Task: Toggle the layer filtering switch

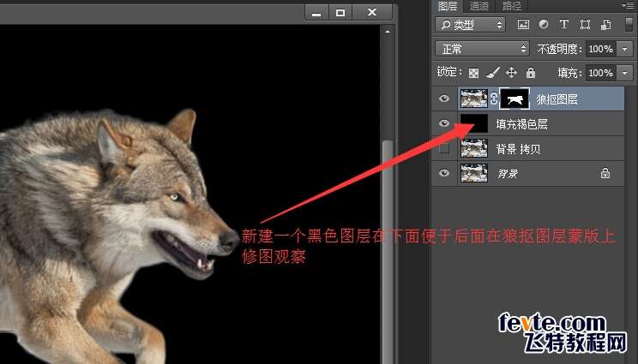Action: [629, 24]
